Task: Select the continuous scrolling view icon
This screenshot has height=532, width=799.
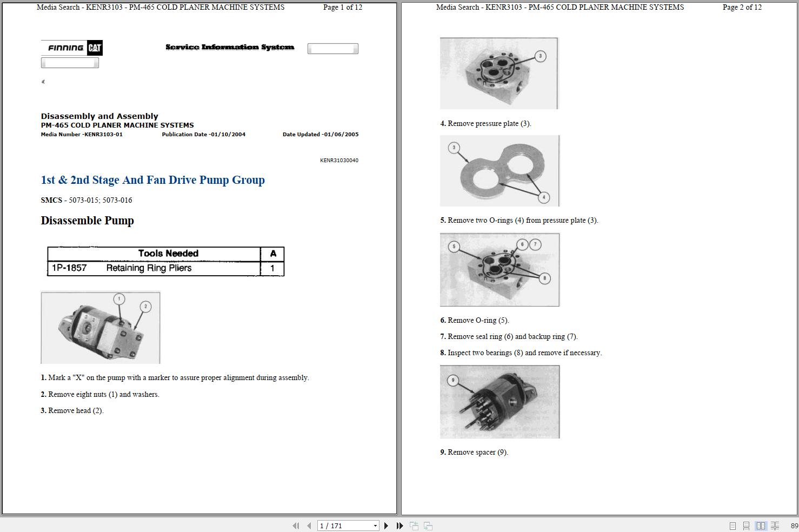Action: (x=747, y=525)
